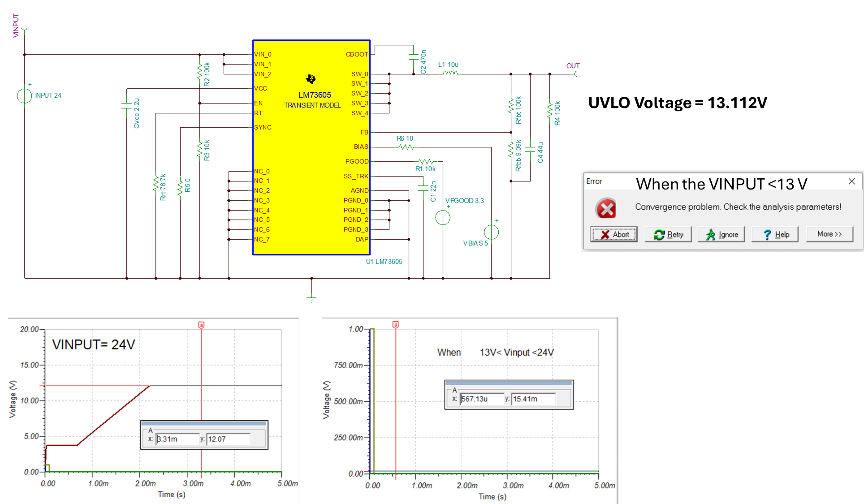Click the TI logo on the LM73605 block
This screenshot has width=864, height=504.
[x=311, y=79]
